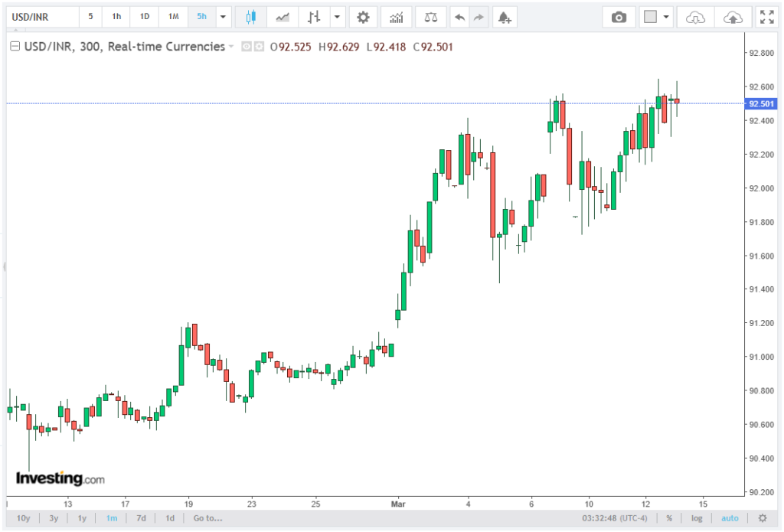
Task: Load chart layout from cloud
Action: 694,17
